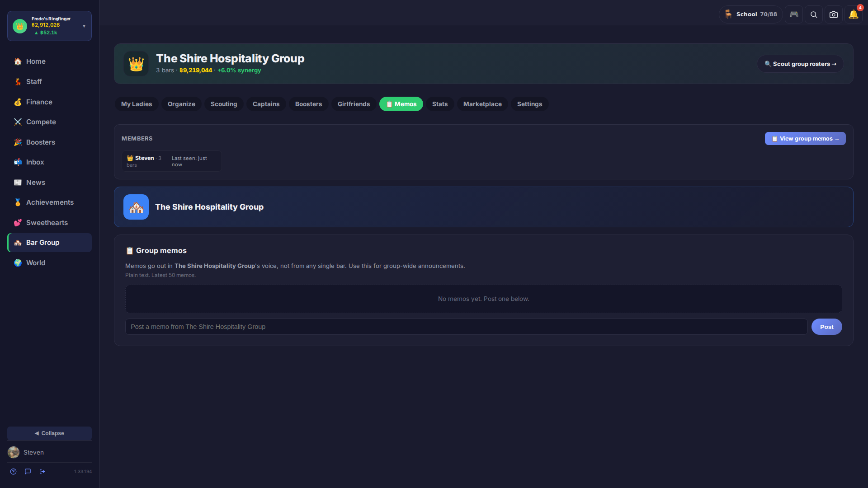Focus the Post a memo text field

tap(466, 327)
